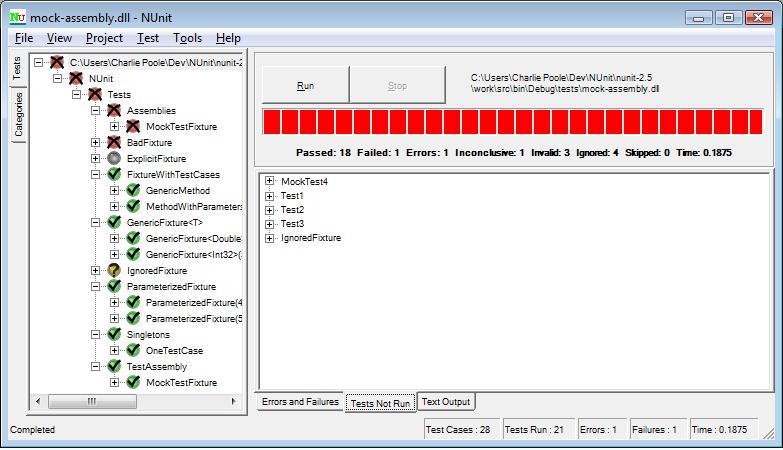Click the green check icon of TestAssembly
This screenshot has height=450, width=783.
coord(114,366)
